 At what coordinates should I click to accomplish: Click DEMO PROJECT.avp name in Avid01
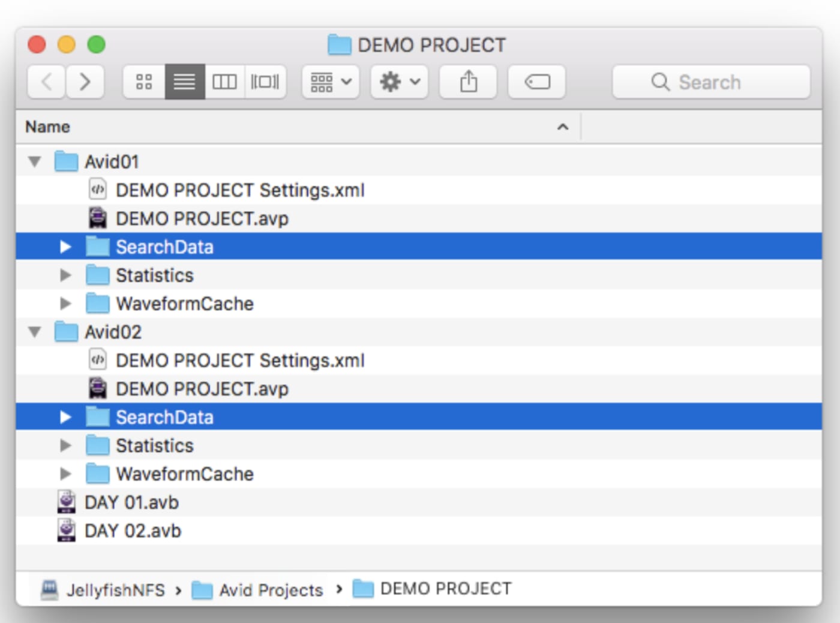pyautogui.click(x=202, y=219)
